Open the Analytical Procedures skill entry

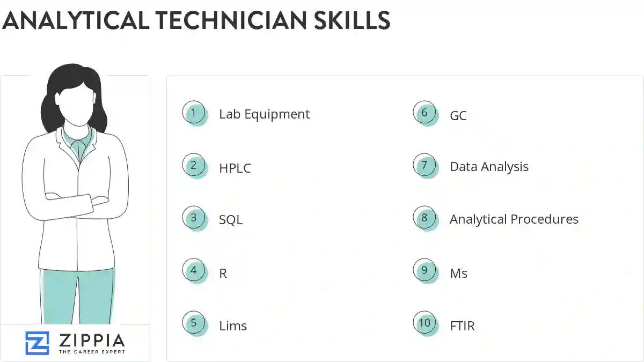point(514,219)
